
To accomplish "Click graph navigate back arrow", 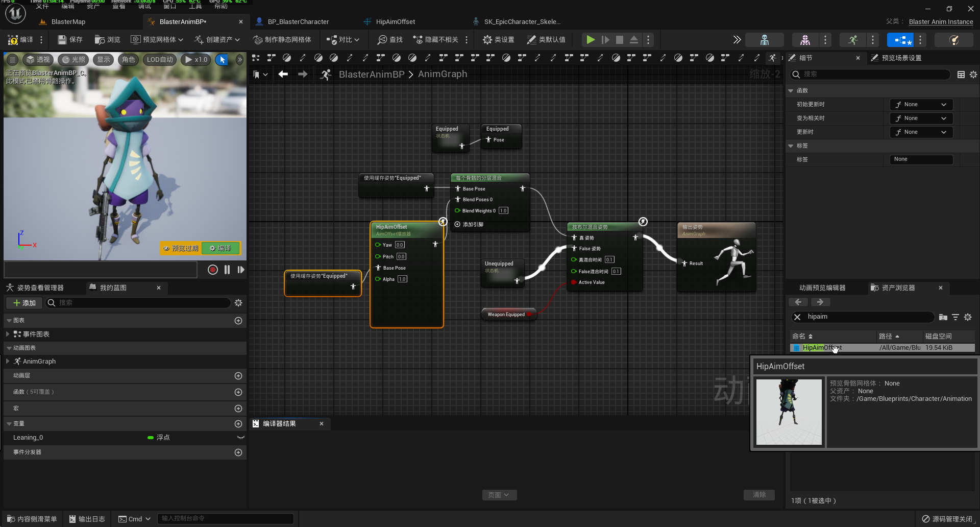I will pos(283,75).
